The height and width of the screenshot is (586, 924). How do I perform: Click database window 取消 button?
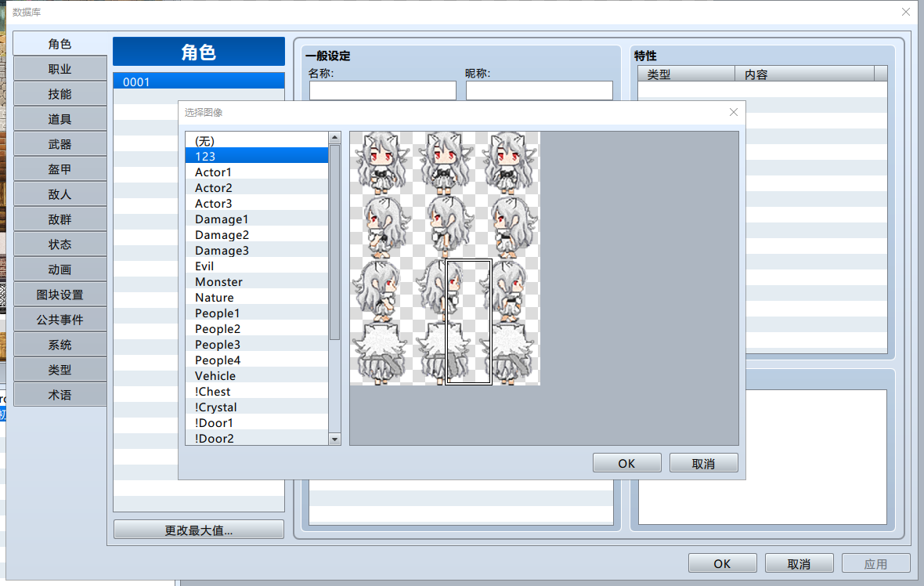click(x=799, y=563)
